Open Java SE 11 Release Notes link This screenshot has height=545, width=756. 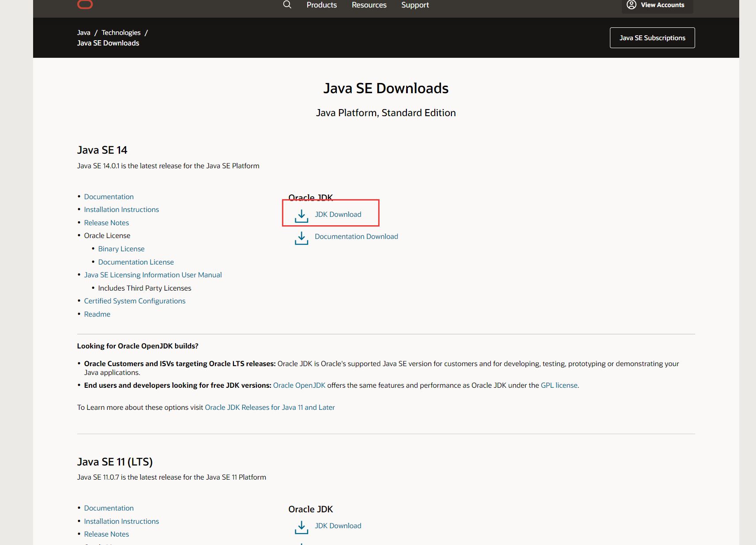106,534
